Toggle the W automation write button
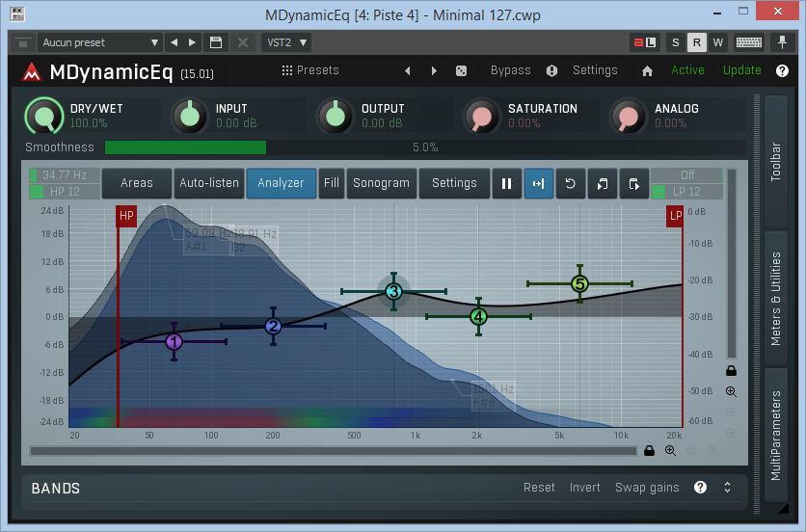Screen dimensions: 806x532 717,42
